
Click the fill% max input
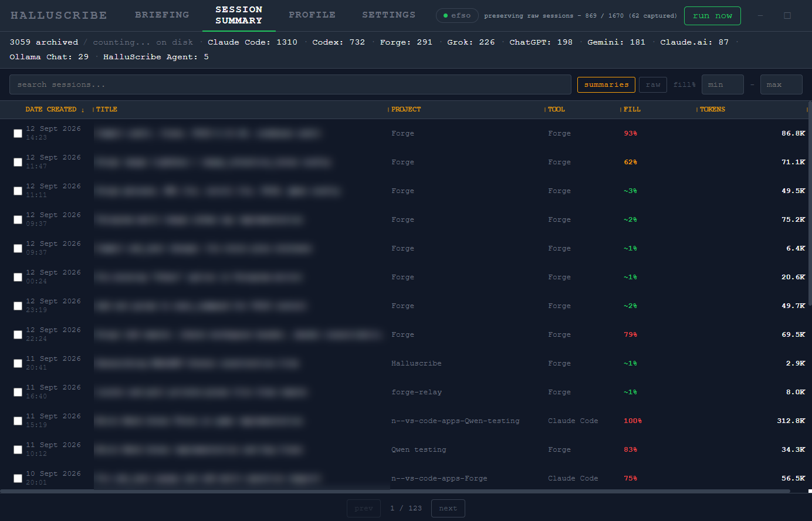(x=781, y=84)
